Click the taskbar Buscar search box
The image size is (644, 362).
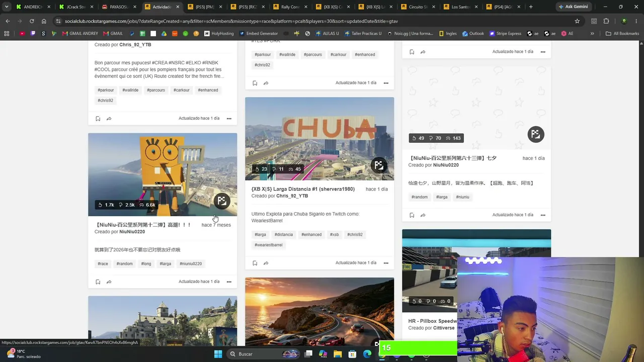click(263, 354)
